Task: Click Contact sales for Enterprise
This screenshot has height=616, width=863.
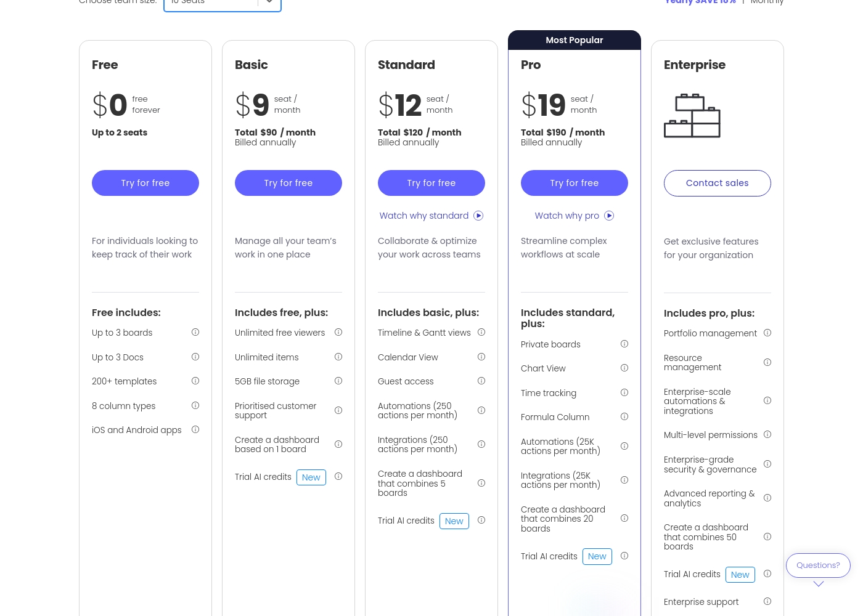Action: pos(718,184)
